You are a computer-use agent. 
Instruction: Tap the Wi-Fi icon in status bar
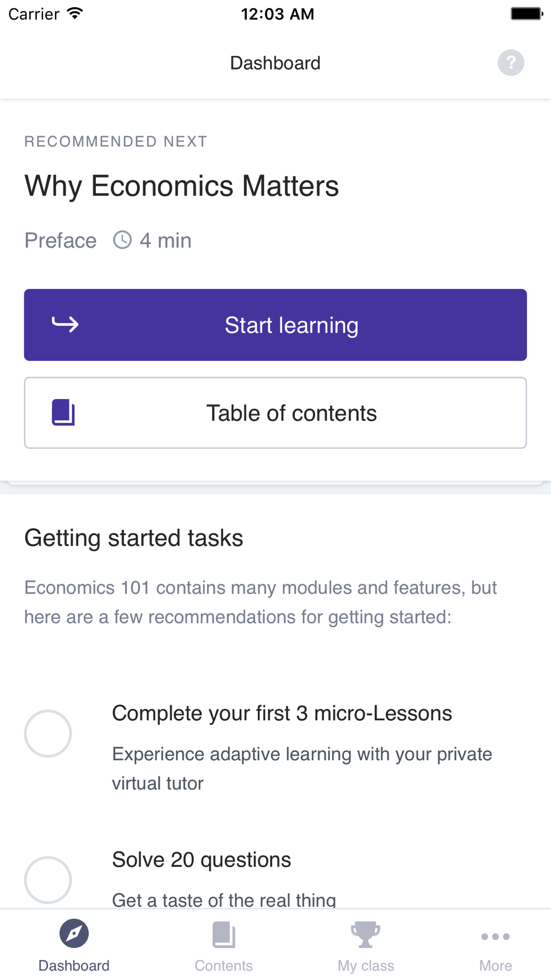coord(75,13)
